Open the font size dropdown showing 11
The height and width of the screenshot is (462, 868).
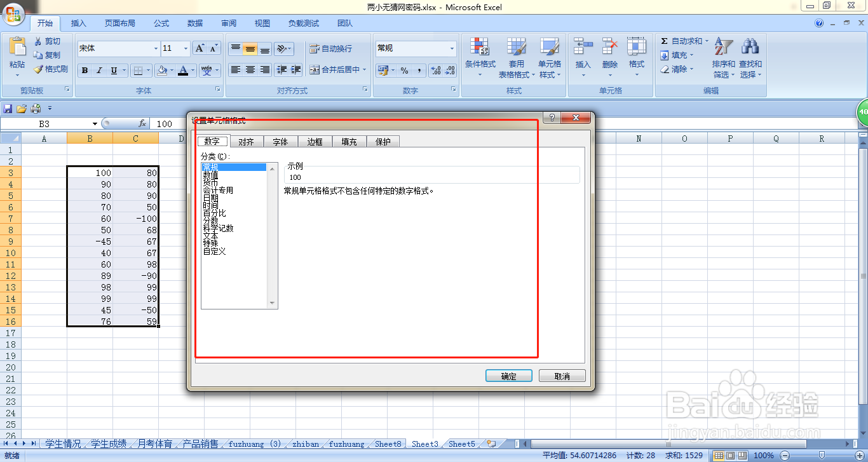(x=186, y=48)
